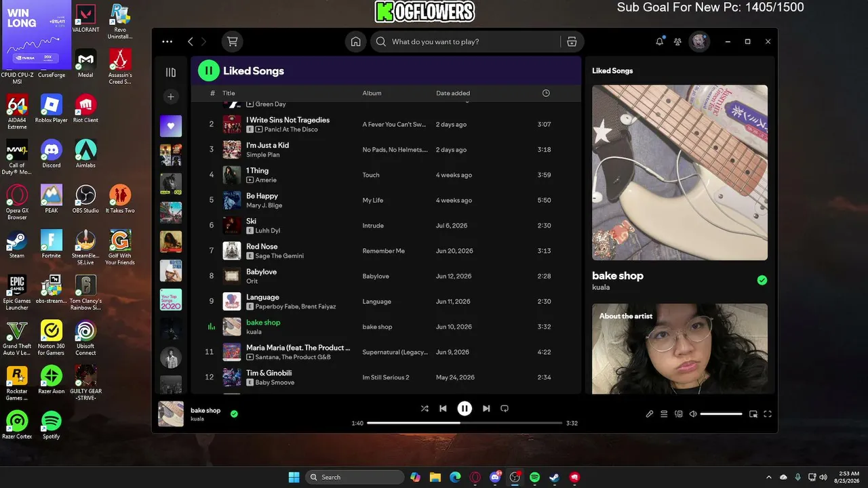Pause playback from Liked Songs header button

point(209,70)
